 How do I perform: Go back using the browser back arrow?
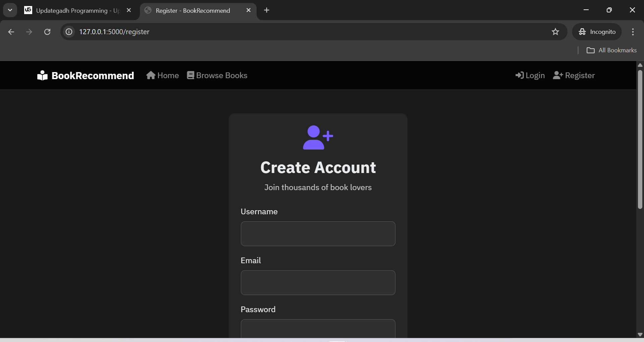point(11,32)
